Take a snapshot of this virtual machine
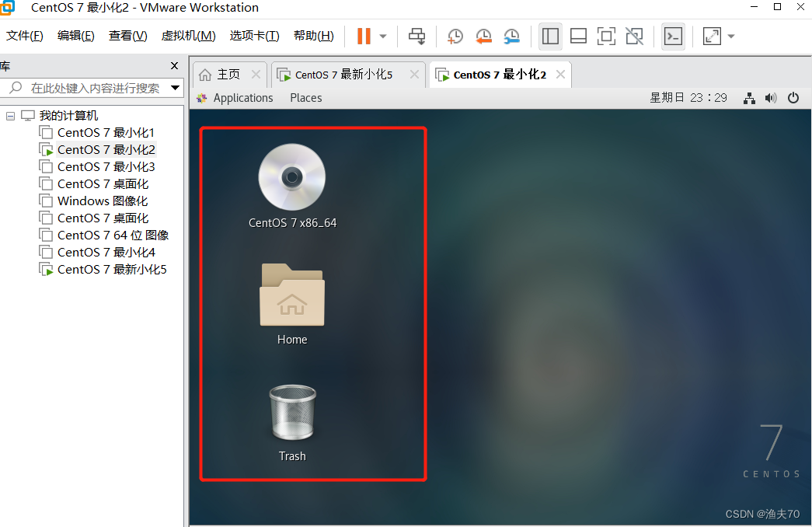812x527 pixels. tap(455, 37)
